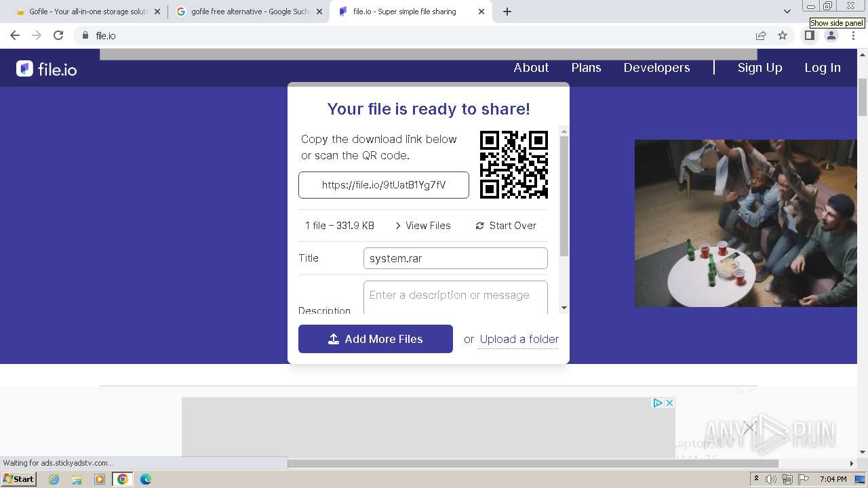Close the Gofile tab

coord(157,12)
